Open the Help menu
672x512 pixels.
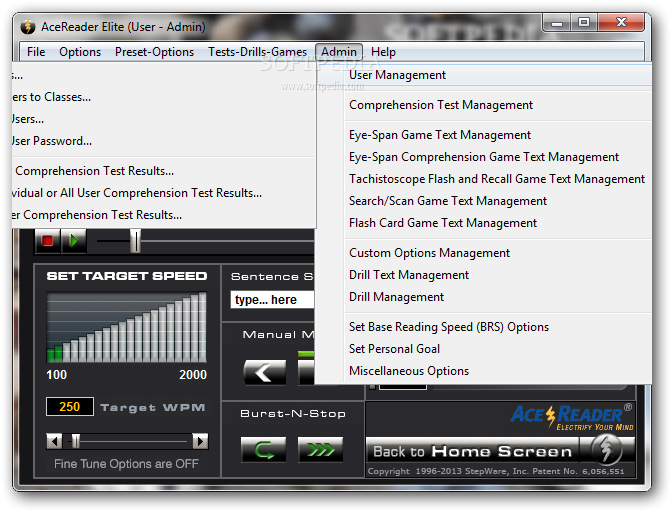[x=383, y=52]
